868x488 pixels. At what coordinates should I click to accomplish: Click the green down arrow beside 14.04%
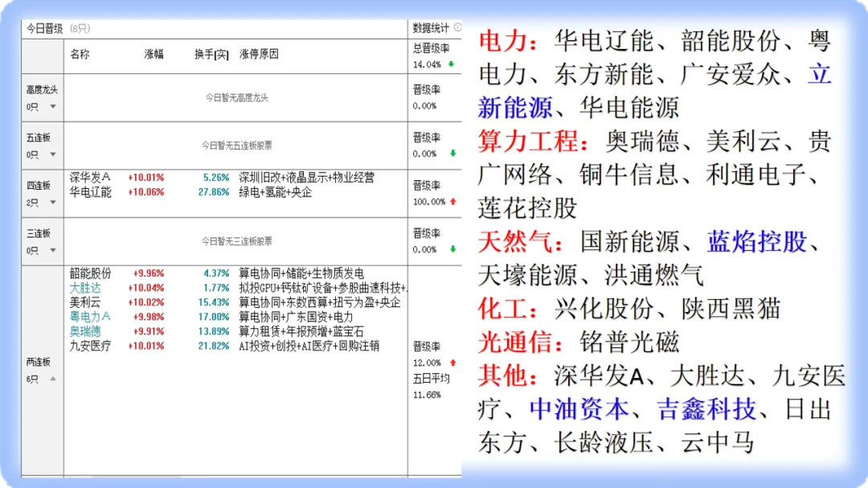click(x=451, y=64)
